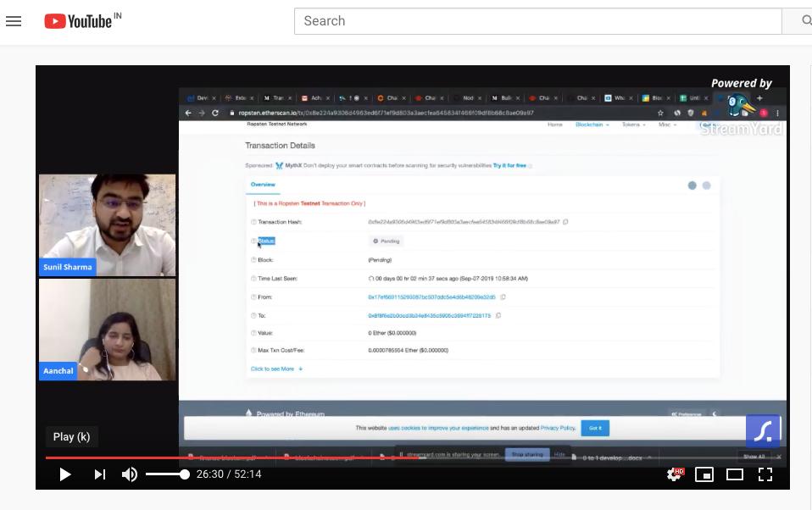This screenshot has width=812, height=510.
Task: Enter full screen mode
Action: [765, 474]
